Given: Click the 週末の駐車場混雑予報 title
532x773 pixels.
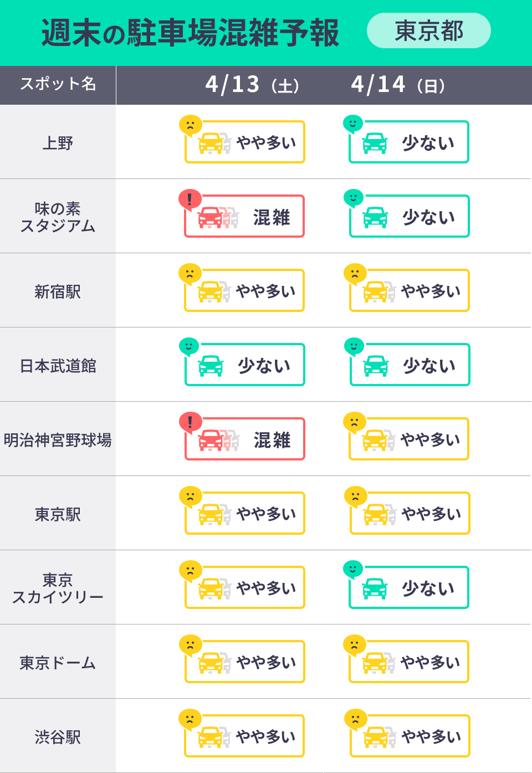Looking at the screenshot, I should pyautogui.click(x=190, y=33).
